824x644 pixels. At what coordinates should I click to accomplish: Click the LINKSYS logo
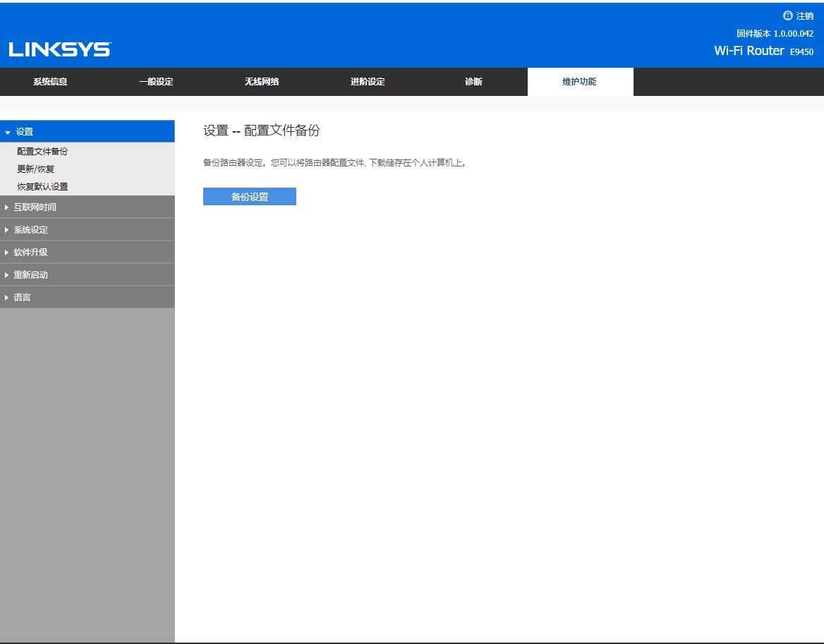(59, 49)
